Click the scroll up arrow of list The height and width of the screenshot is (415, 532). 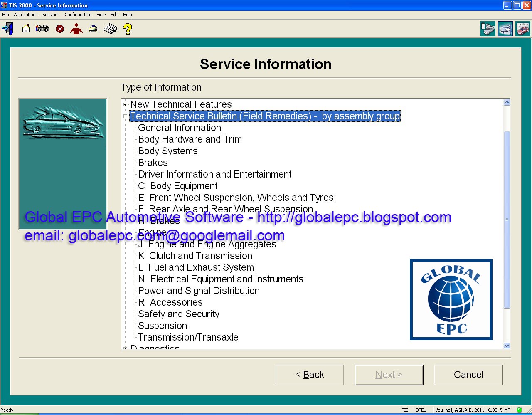point(507,102)
